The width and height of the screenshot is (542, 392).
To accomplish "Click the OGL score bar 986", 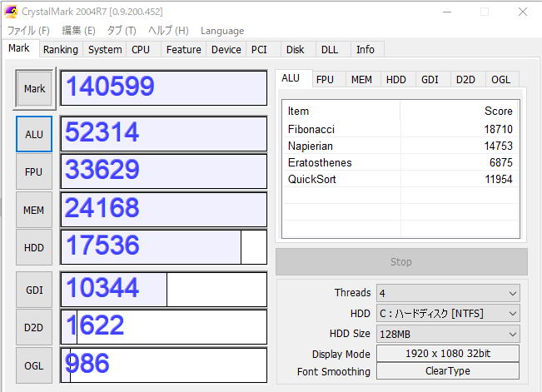I will pyautogui.click(x=164, y=365).
